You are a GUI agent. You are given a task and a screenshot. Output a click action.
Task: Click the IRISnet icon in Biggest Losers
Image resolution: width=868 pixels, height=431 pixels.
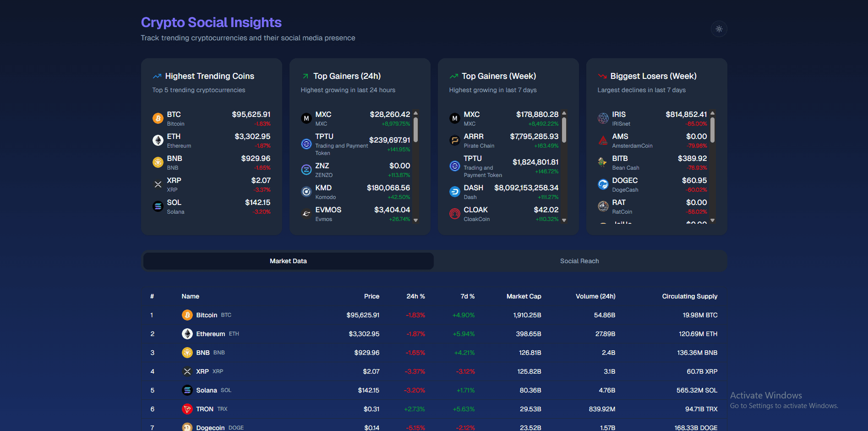(603, 118)
